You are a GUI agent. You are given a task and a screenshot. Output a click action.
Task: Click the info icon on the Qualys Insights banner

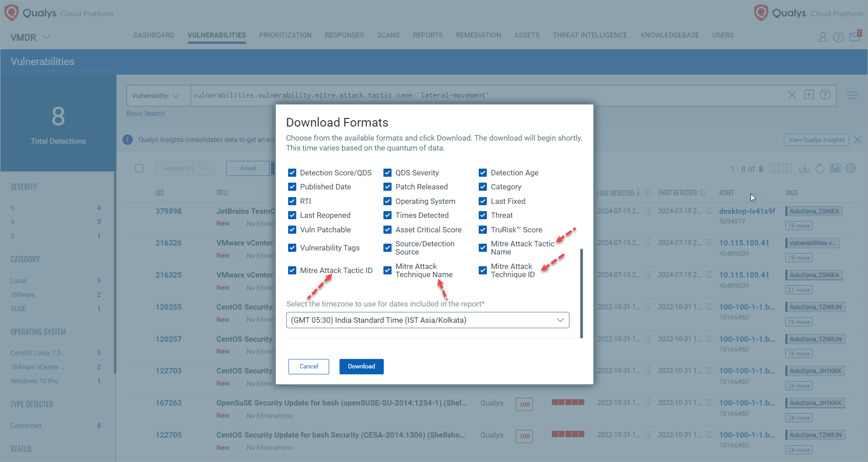[x=128, y=140]
